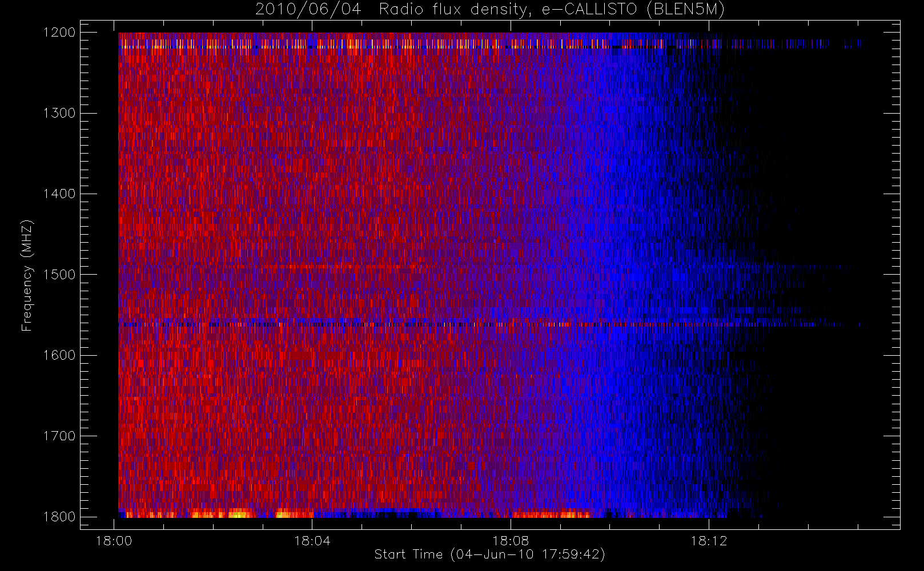
Task: Click the 1400 frequency tick label
Action: 59,194
